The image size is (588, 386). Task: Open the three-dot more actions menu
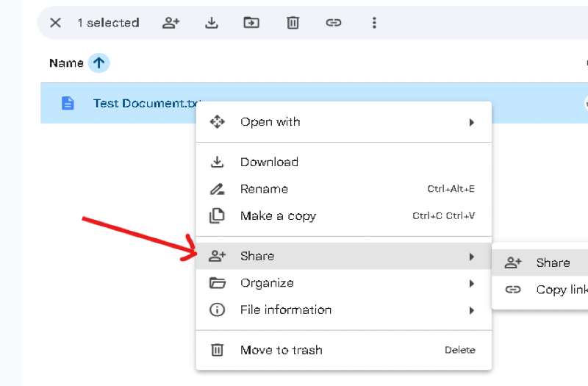tap(374, 23)
